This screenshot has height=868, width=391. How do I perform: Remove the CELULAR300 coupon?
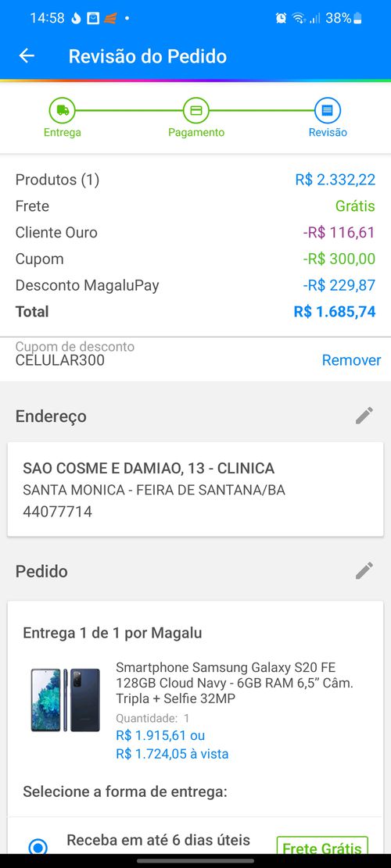pos(351,360)
